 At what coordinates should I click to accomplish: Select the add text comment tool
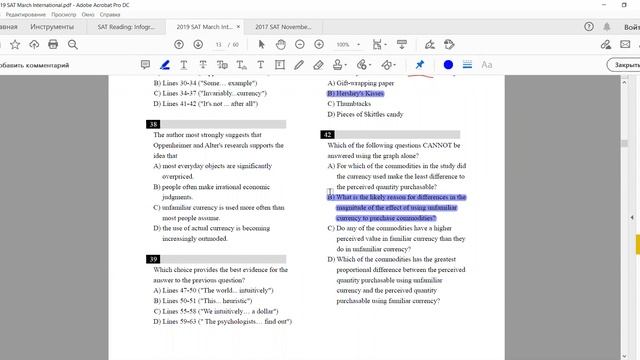pyautogui.click(x=260, y=64)
